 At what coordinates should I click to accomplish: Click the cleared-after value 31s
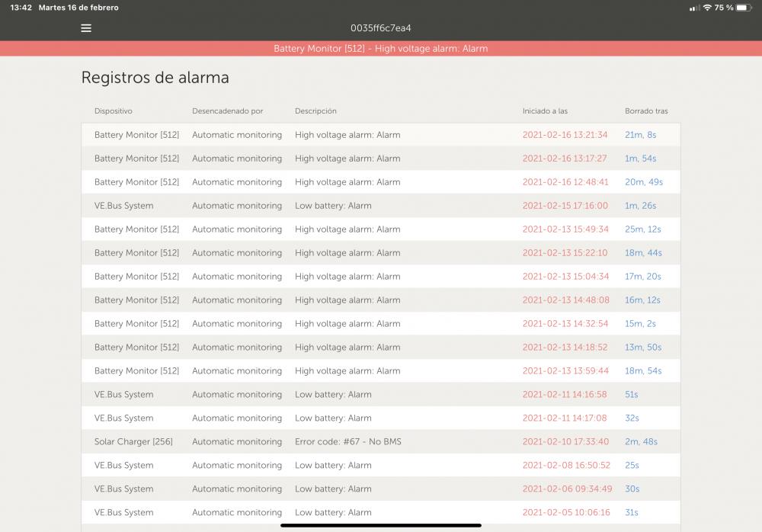pyautogui.click(x=631, y=512)
